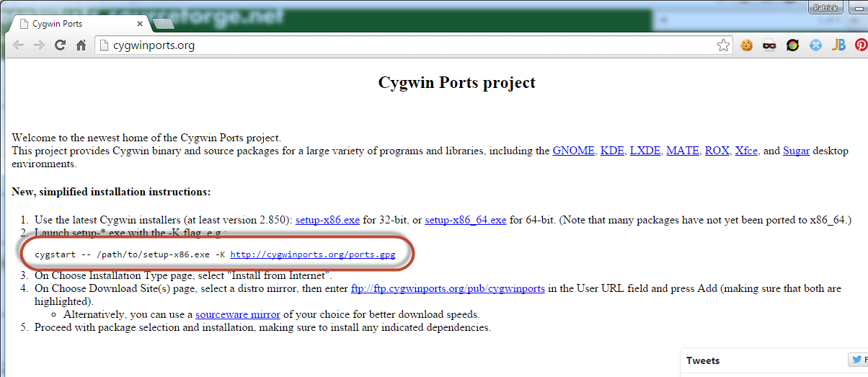
Task: Download setup-x86_64.exe 64-bit installer link
Action: point(466,220)
